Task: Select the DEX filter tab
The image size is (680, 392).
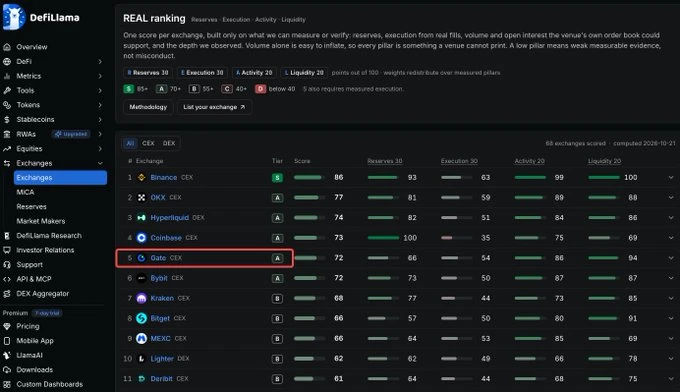Action: point(169,143)
